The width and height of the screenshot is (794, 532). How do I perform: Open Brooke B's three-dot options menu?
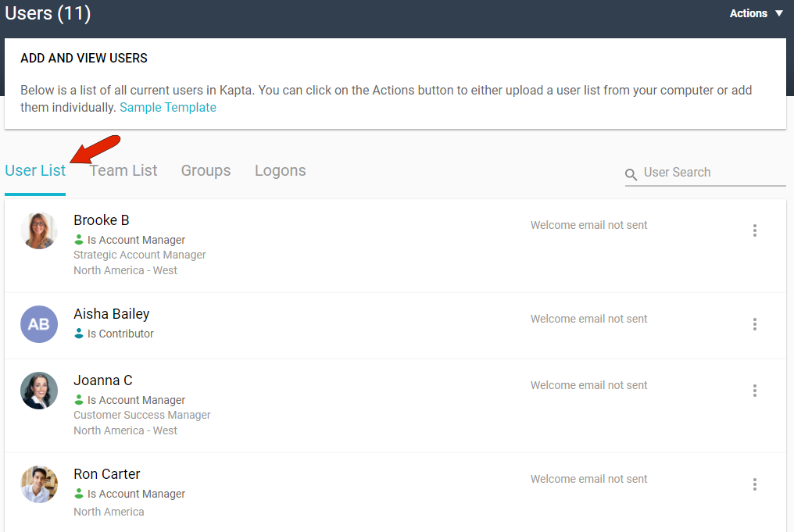coord(754,230)
